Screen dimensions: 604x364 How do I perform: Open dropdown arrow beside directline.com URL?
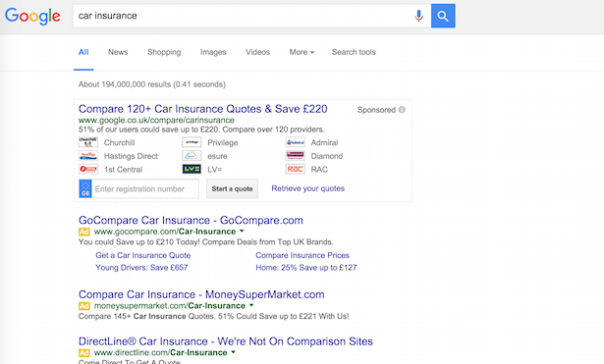233,352
